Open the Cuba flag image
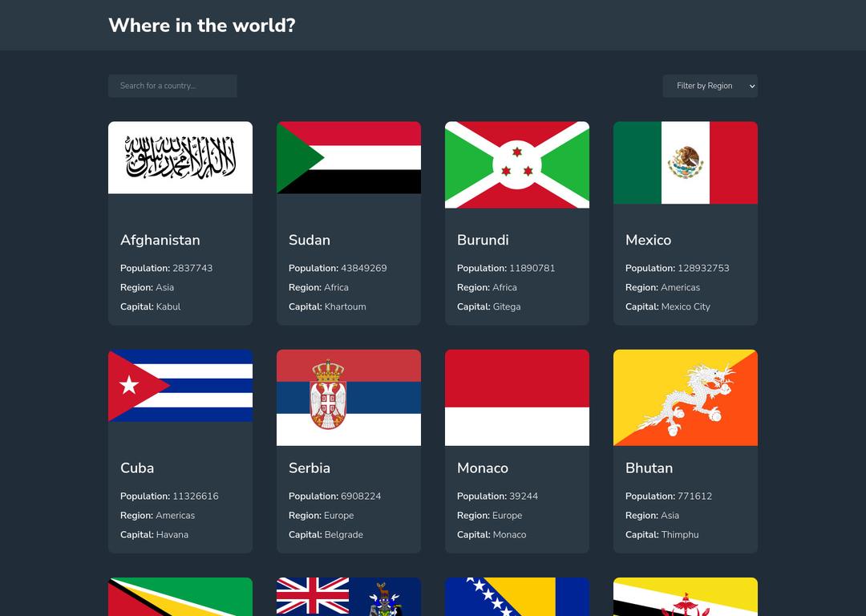The height and width of the screenshot is (616, 866). pyautogui.click(x=180, y=386)
